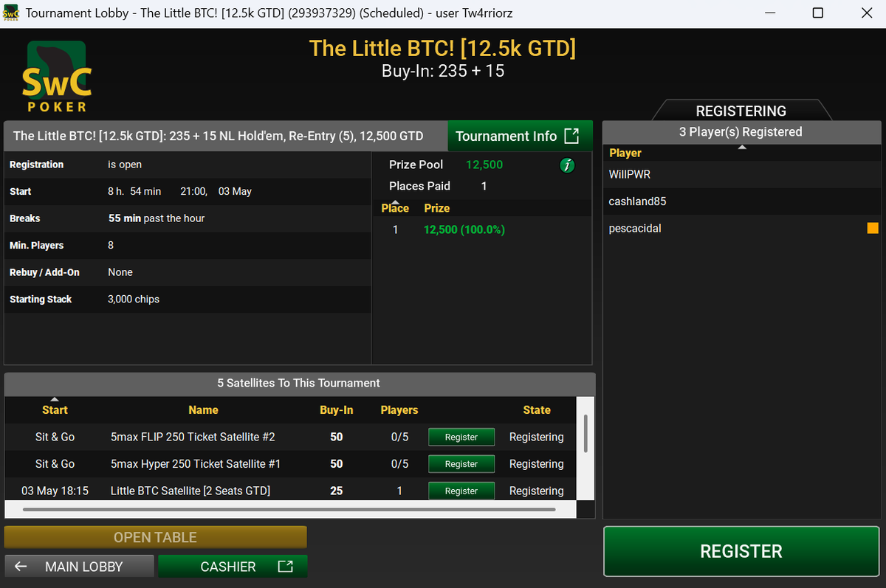Select player cashland85 in the list

coord(741,201)
